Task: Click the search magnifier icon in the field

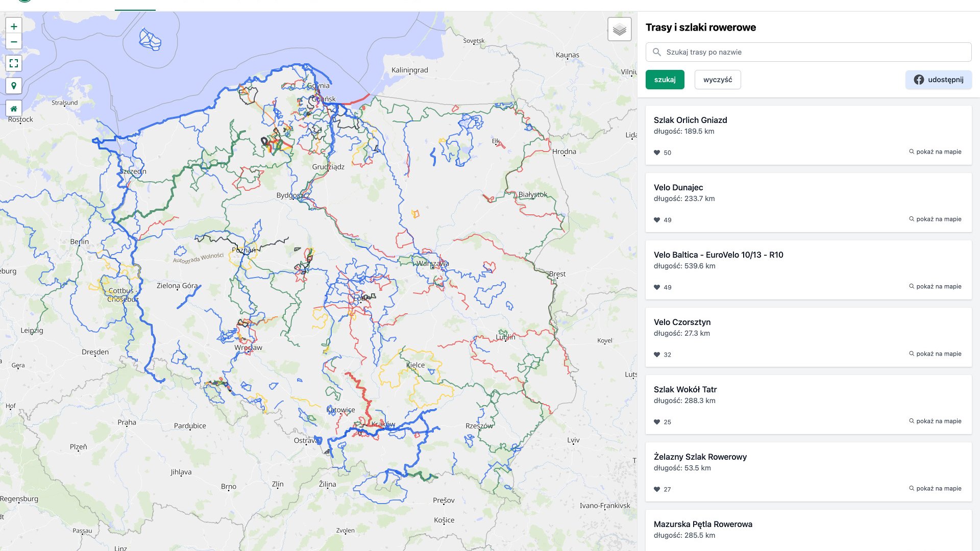Action: 657,52
